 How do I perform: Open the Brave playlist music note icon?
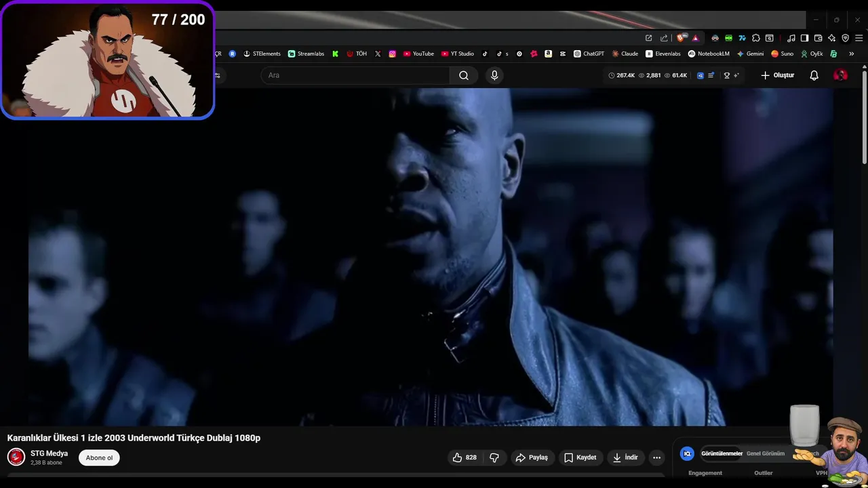[791, 38]
